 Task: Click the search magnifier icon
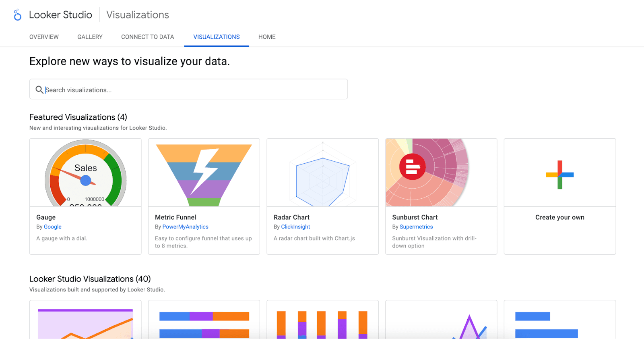click(x=39, y=89)
